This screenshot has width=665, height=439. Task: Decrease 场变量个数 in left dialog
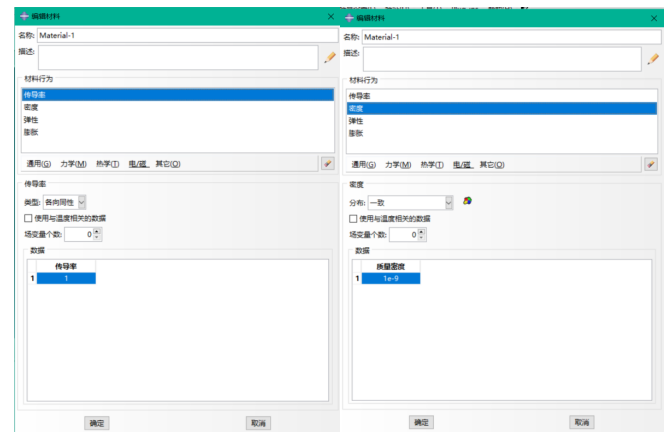click(97, 237)
